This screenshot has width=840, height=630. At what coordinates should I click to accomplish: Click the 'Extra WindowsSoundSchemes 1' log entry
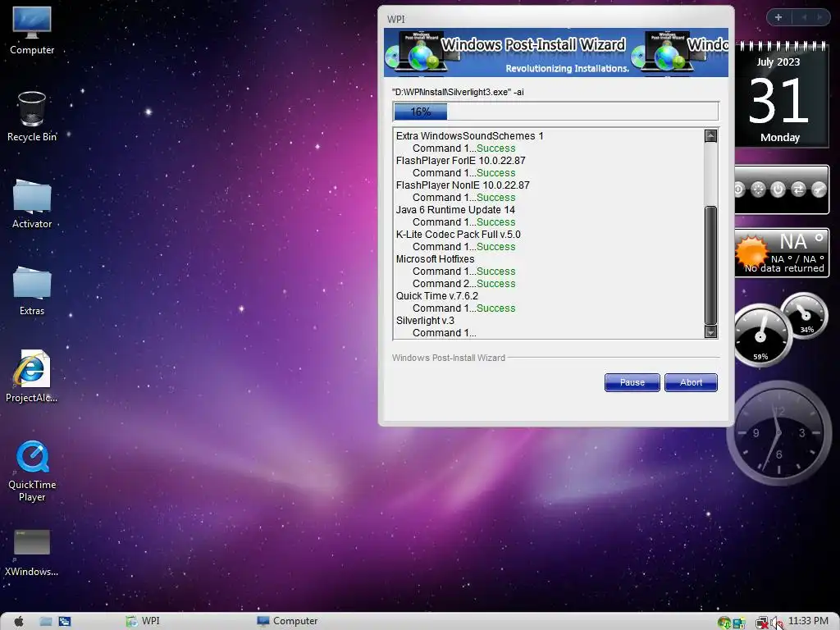click(x=469, y=136)
